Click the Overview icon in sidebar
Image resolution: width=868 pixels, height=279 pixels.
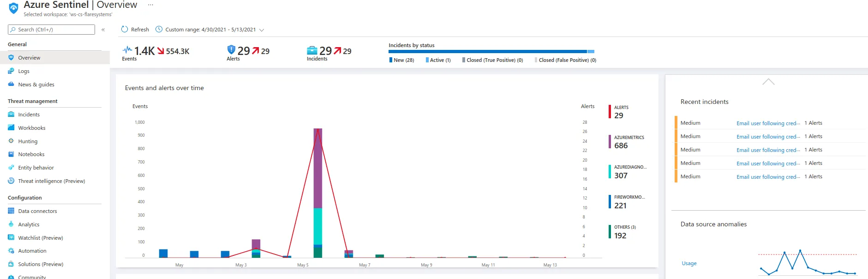tap(11, 58)
